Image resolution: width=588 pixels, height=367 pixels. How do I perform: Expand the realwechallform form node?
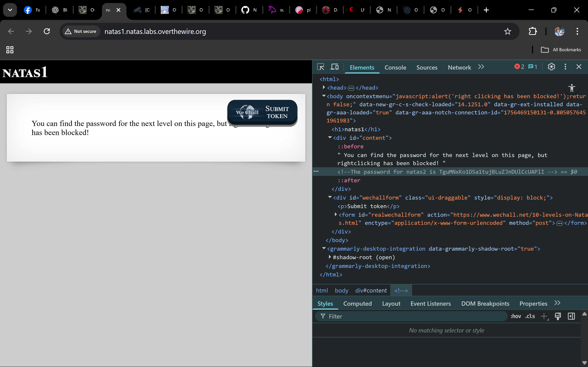[x=335, y=214]
